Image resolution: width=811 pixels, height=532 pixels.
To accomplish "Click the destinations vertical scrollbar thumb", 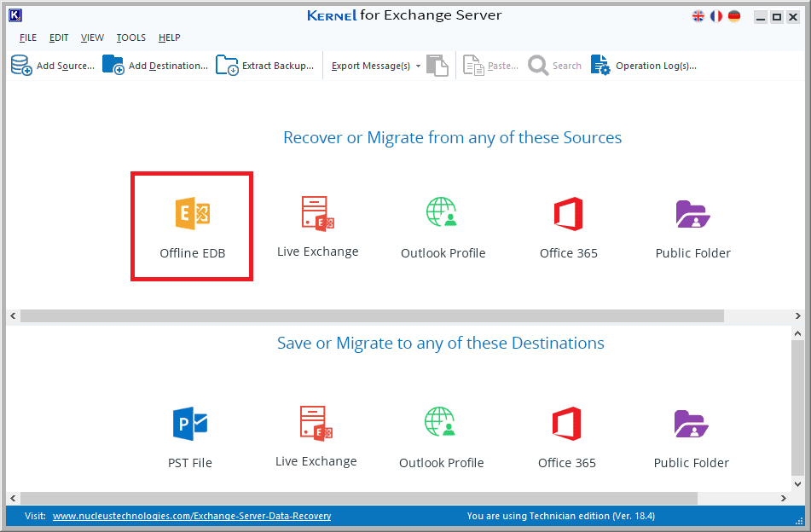I will point(797,408).
